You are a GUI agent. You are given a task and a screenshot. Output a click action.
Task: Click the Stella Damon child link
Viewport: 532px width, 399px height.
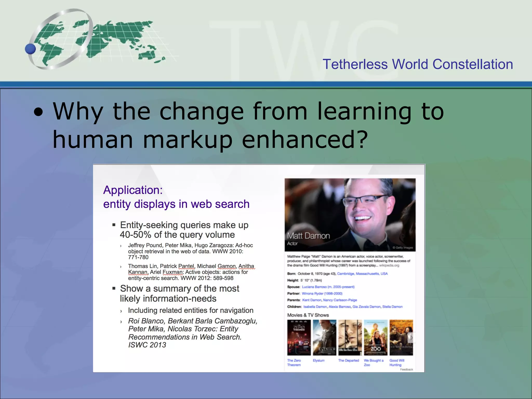392,307
